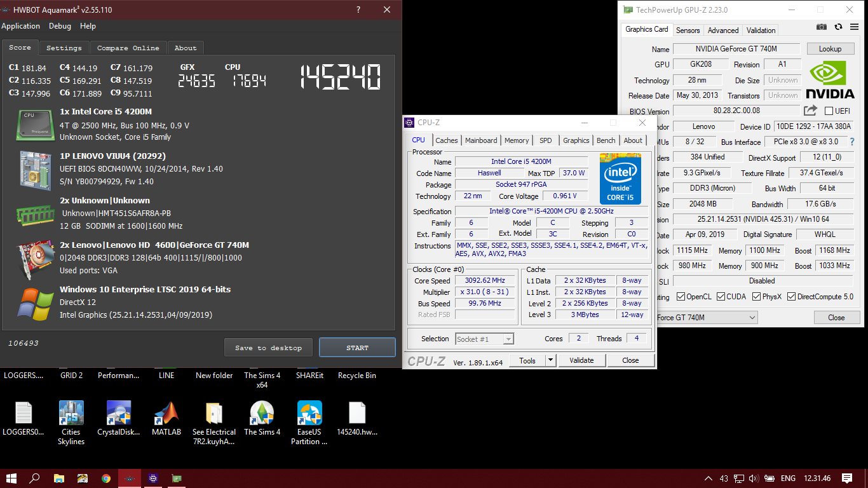Click the BIOS export share icon in GPU-Z
This screenshot has height=488, width=868.
810,111
